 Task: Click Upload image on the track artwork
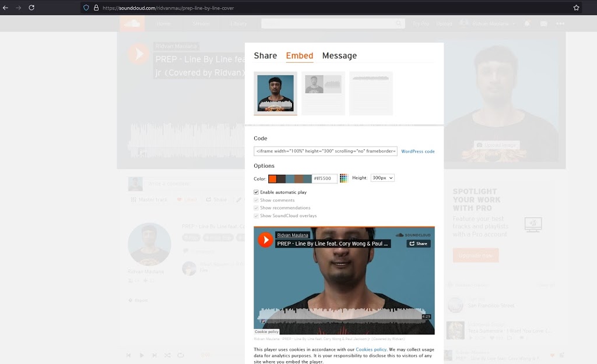(x=497, y=145)
